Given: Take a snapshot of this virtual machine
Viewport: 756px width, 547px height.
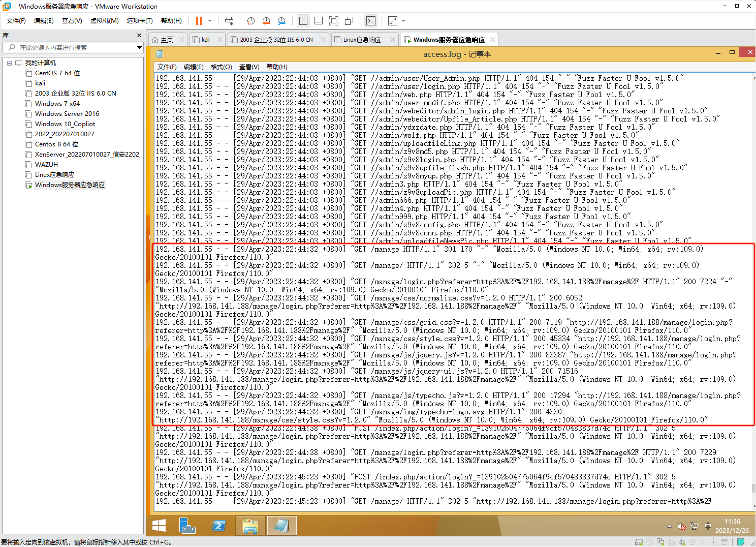Looking at the screenshot, I should click(x=251, y=21).
